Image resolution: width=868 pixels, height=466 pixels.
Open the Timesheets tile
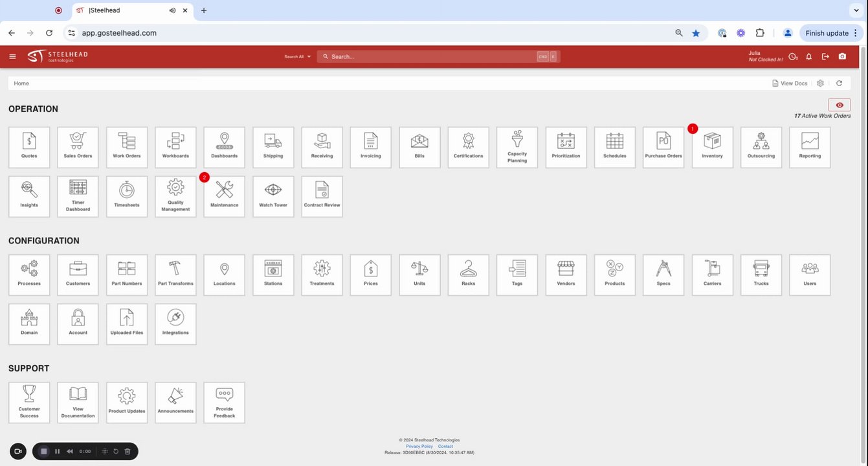[127, 197]
